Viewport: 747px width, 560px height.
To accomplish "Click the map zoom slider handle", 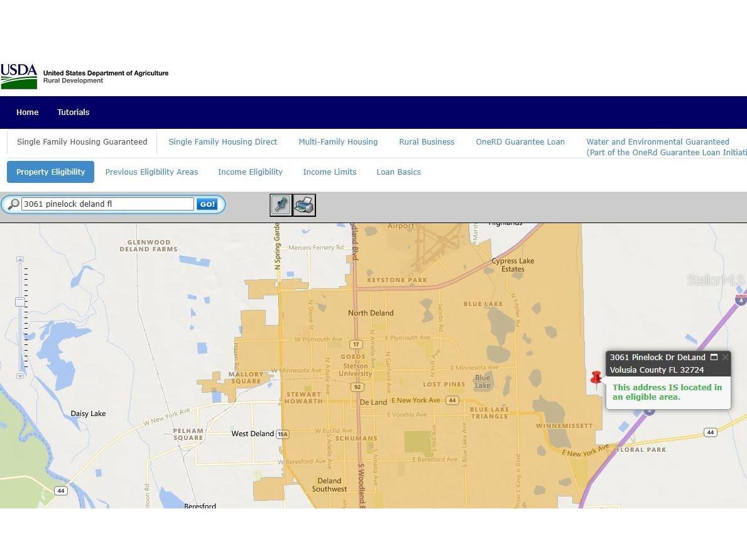I will (x=20, y=302).
